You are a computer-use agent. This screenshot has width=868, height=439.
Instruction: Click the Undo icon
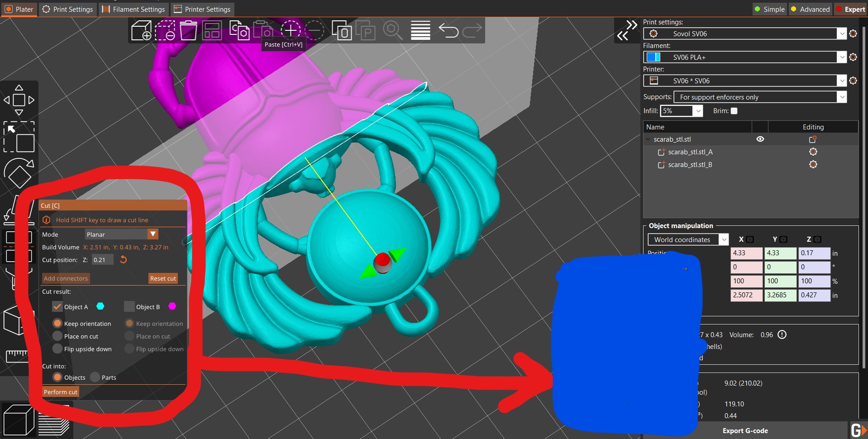[449, 30]
